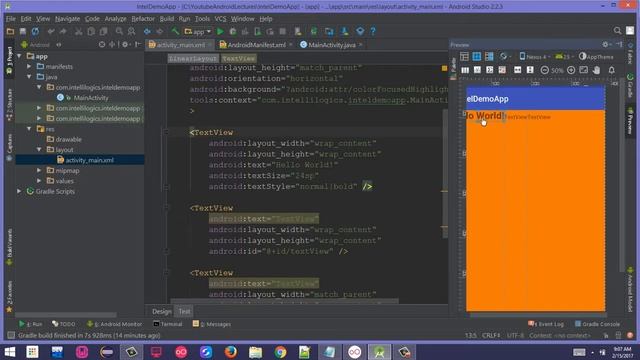This screenshot has height=360, width=640.
Task: Click the Help question mark icon
Action: click(373, 31)
